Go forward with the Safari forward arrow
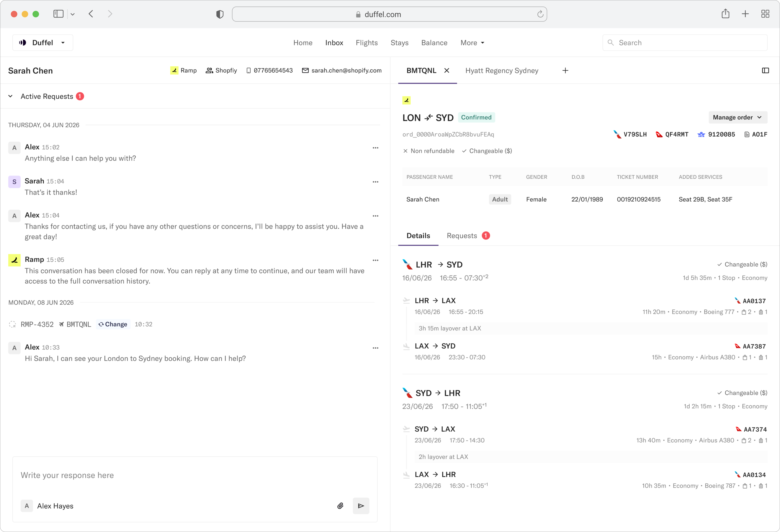This screenshot has height=532, width=780. pyautogui.click(x=110, y=14)
